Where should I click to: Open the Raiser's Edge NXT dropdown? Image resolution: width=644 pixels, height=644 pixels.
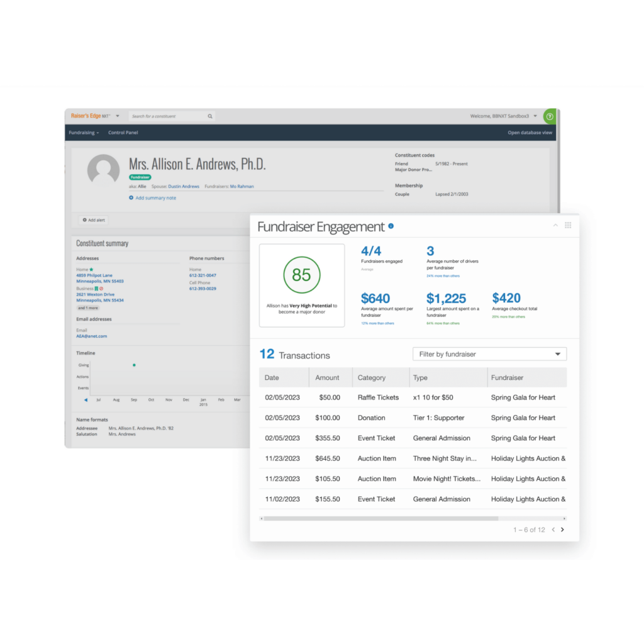coord(118,116)
